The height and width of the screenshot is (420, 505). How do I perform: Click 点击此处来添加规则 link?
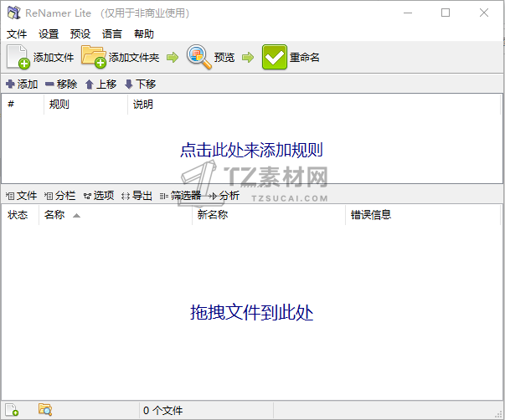point(251,150)
